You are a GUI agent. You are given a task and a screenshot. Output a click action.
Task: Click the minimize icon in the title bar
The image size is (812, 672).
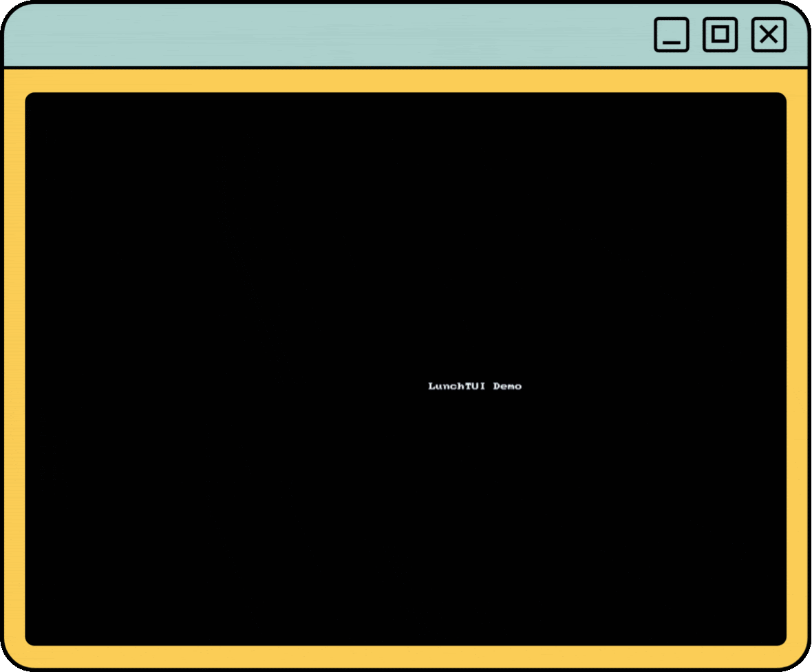pyautogui.click(x=671, y=34)
